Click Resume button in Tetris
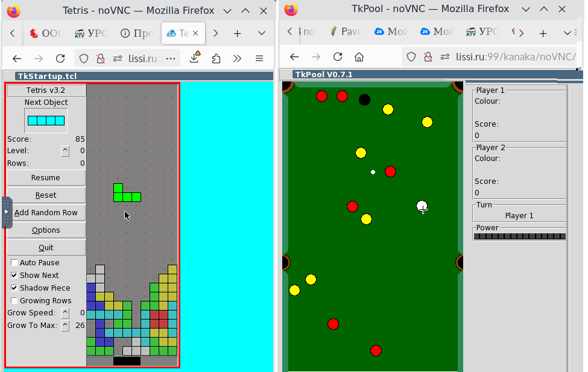Image resolution: width=588 pixels, height=372 pixels. click(46, 178)
